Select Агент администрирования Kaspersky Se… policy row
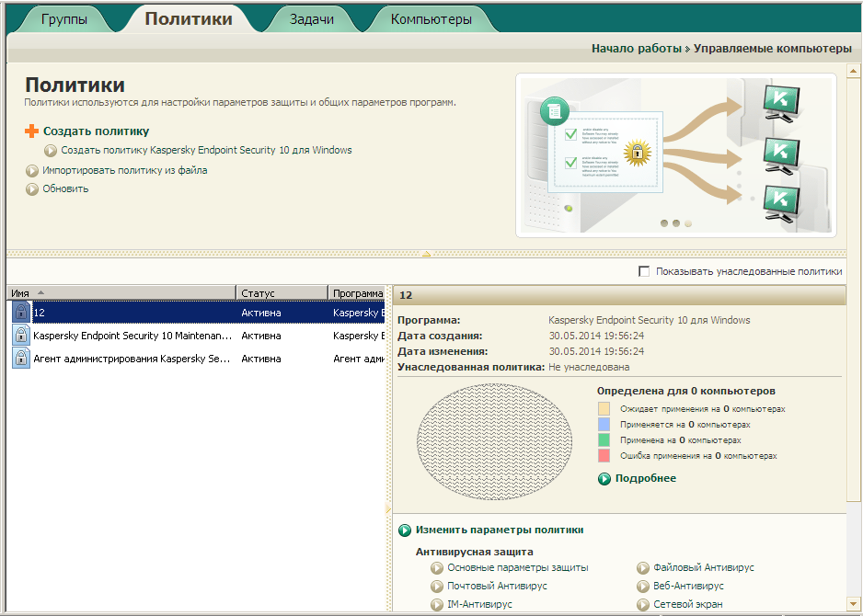Viewport: 863px width, 616px height. (196, 359)
